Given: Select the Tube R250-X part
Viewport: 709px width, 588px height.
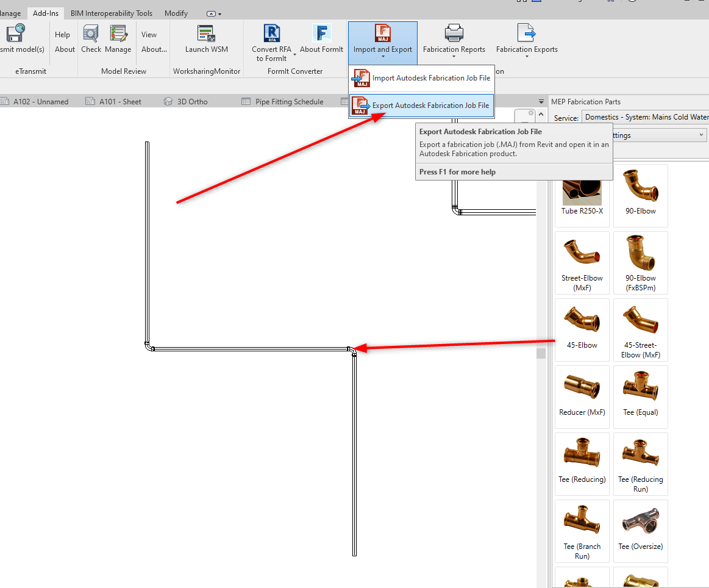Looking at the screenshot, I should pyautogui.click(x=582, y=197).
